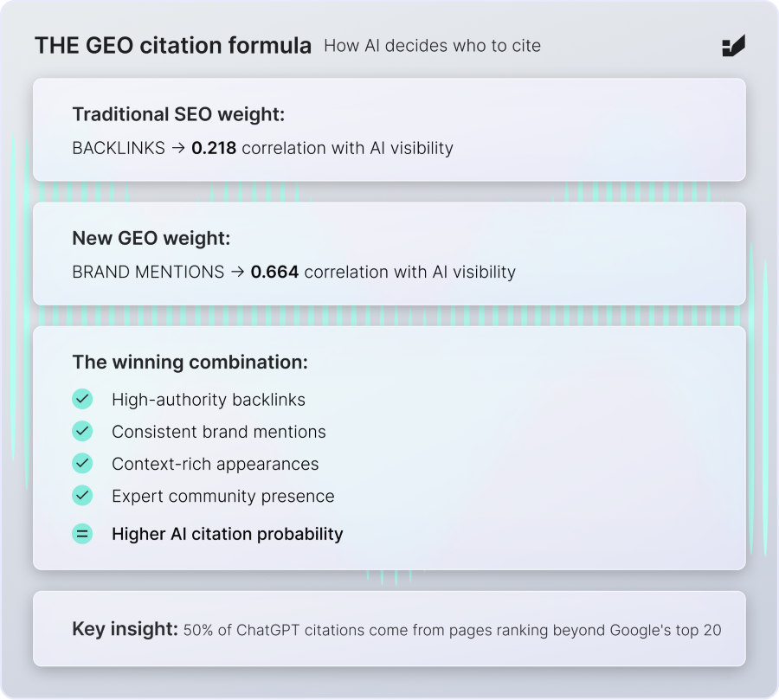The width and height of the screenshot is (779, 700).
Task: Click 'The winning combination:' heading
Action: (190, 362)
